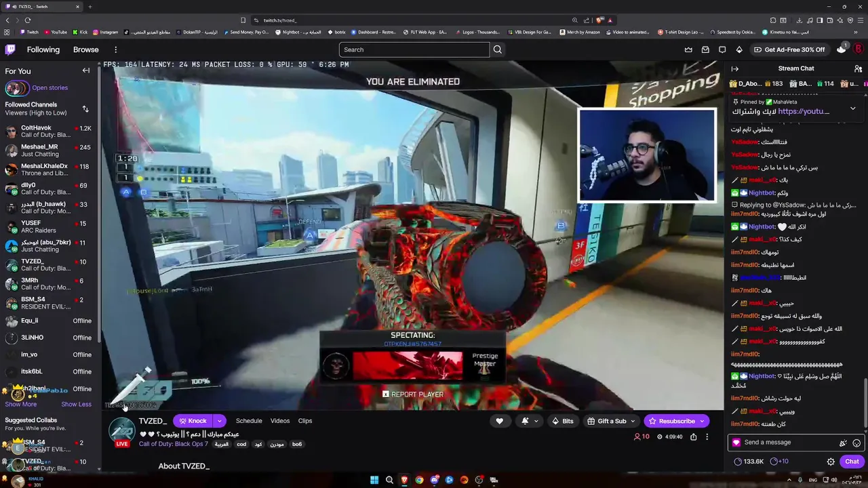Click Gift a Sub button

(x=606, y=421)
